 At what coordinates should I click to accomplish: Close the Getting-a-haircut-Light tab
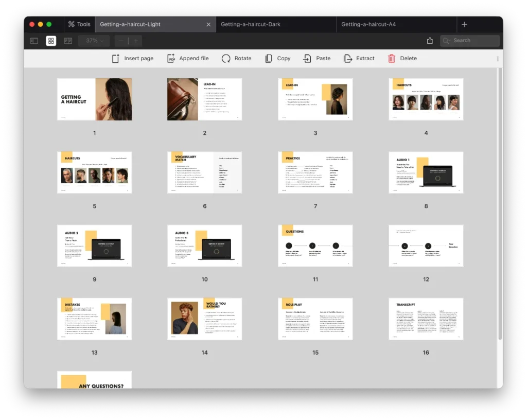pyautogui.click(x=208, y=24)
